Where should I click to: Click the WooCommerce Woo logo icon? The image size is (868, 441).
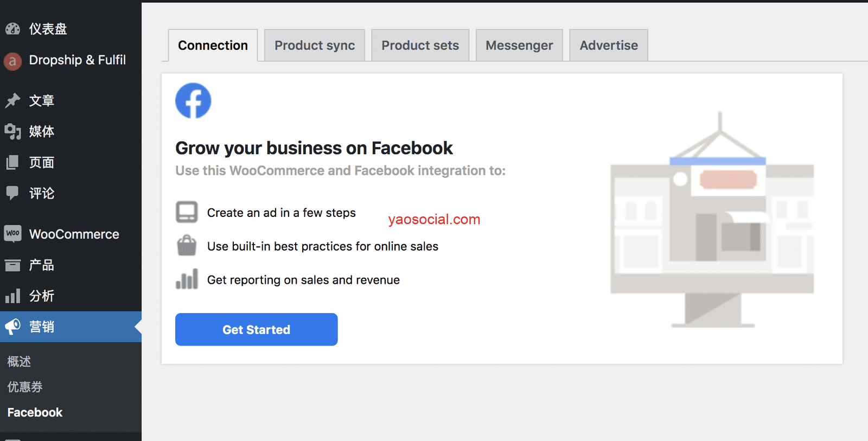pyautogui.click(x=12, y=234)
